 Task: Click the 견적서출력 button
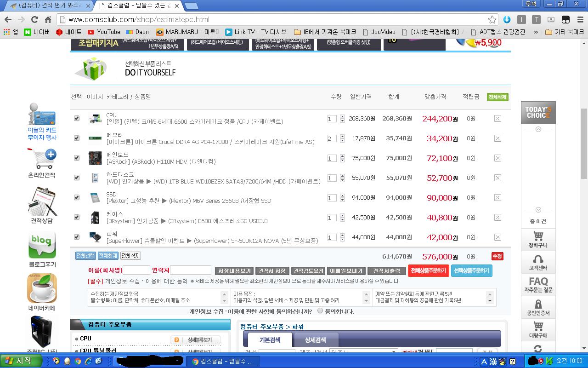coord(387,271)
